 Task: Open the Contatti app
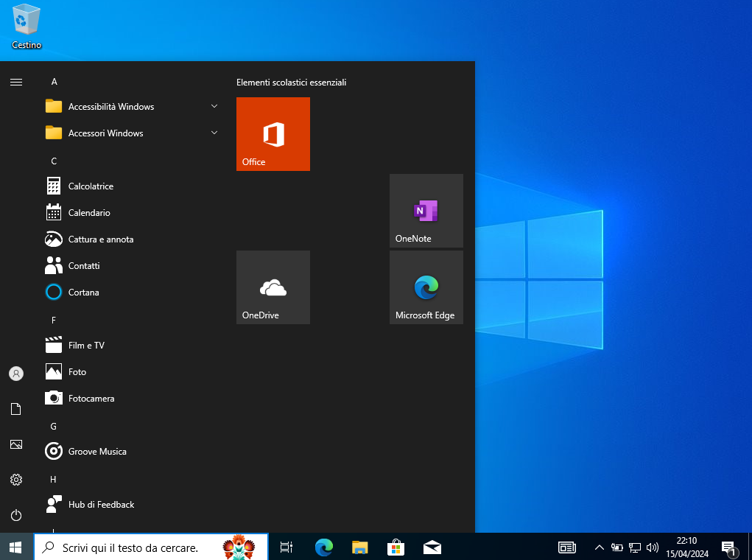point(132,266)
